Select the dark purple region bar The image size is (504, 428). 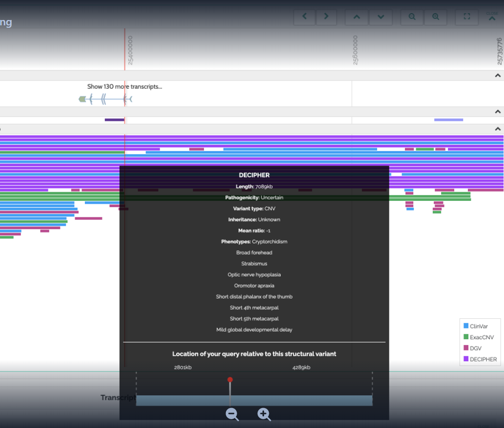pos(115,120)
